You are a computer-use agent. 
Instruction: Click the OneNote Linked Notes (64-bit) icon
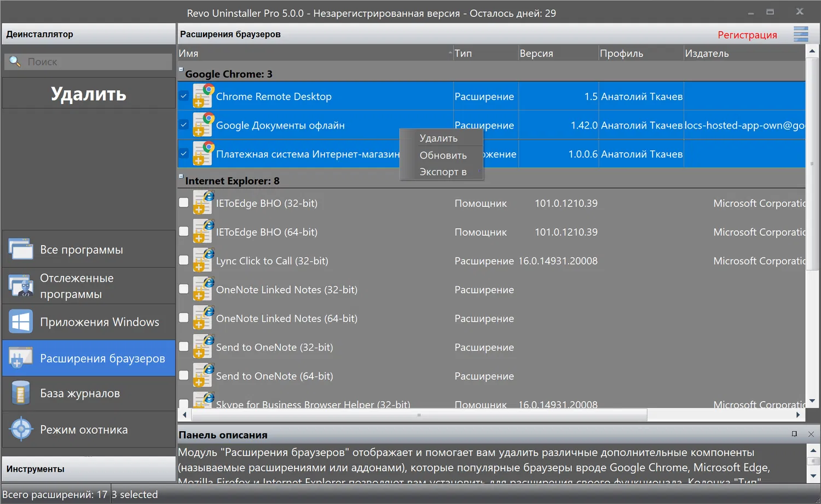click(203, 318)
